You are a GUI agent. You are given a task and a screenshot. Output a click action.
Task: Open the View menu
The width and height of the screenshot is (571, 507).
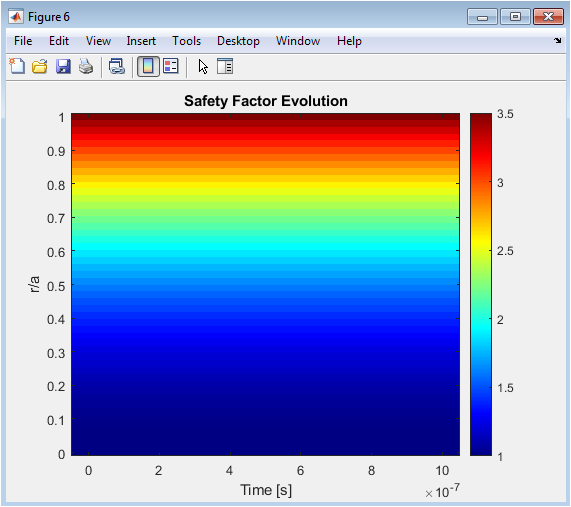(98, 41)
